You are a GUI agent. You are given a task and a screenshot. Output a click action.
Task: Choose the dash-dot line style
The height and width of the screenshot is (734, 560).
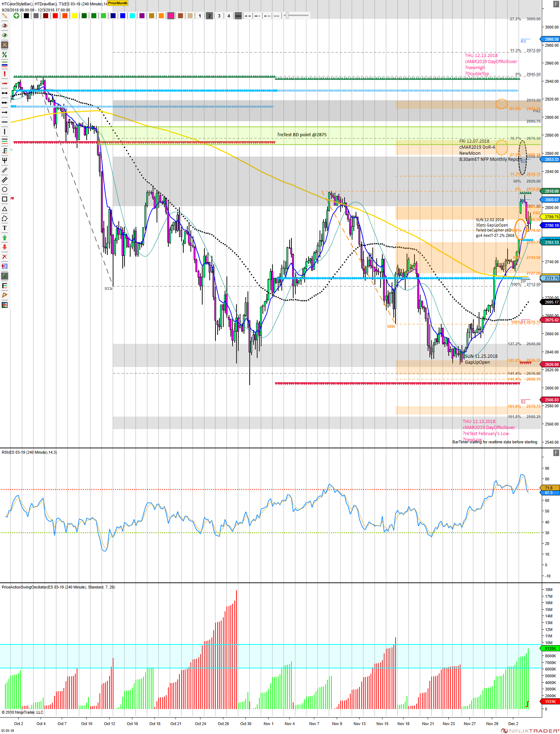[x=257, y=16]
